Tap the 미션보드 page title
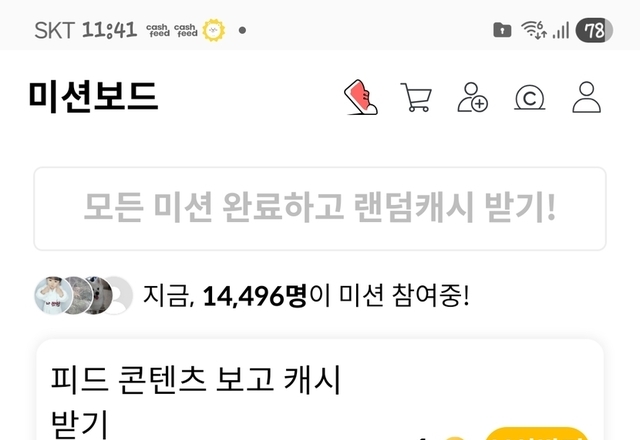 [93, 97]
